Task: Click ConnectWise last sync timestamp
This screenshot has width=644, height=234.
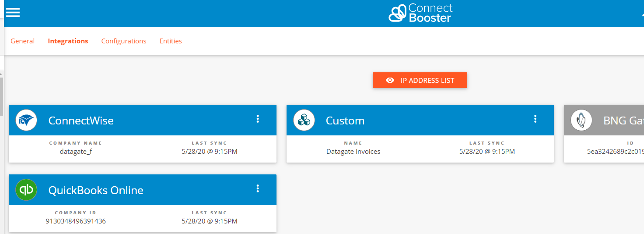Action: [210, 152]
